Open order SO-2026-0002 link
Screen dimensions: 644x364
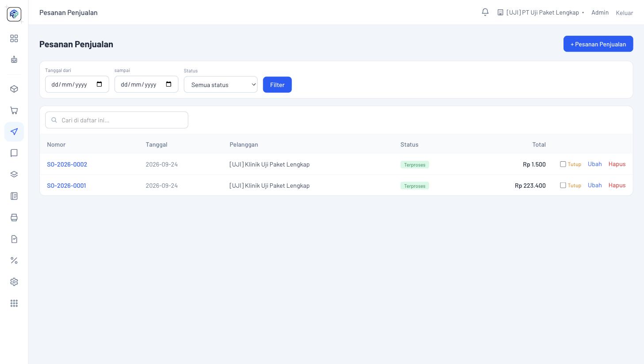(x=67, y=164)
